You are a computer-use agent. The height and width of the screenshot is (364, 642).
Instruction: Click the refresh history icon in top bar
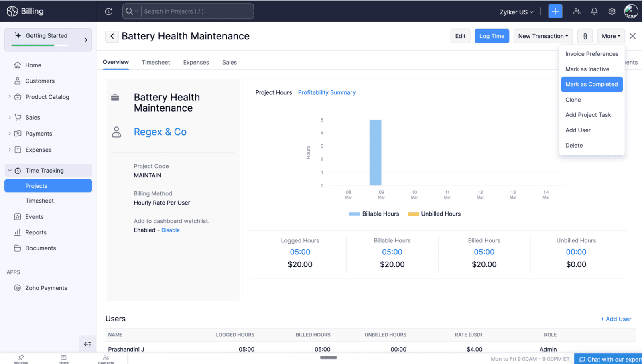coord(108,12)
